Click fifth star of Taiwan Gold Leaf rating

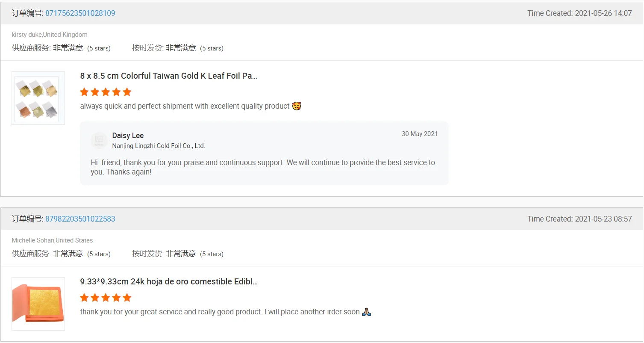coord(127,92)
